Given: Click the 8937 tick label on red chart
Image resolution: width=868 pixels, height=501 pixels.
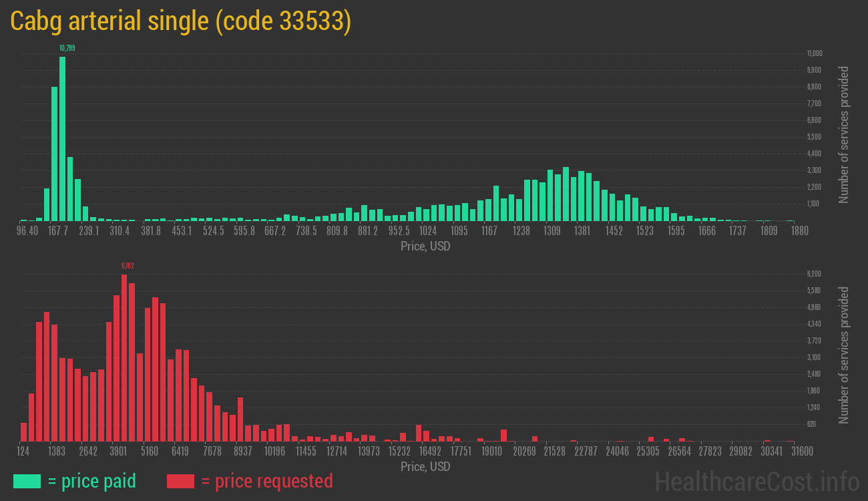Looking at the screenshot, I should [243, 451].
